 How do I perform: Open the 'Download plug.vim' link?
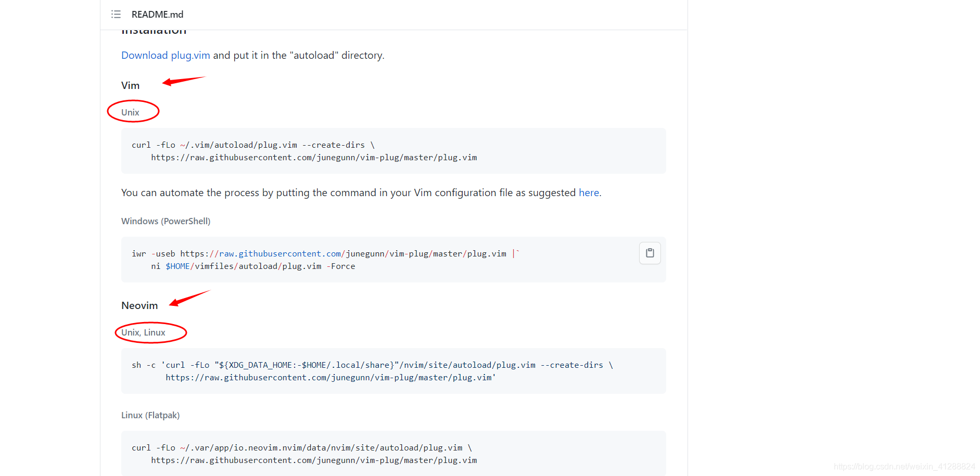tap(166, 55)
